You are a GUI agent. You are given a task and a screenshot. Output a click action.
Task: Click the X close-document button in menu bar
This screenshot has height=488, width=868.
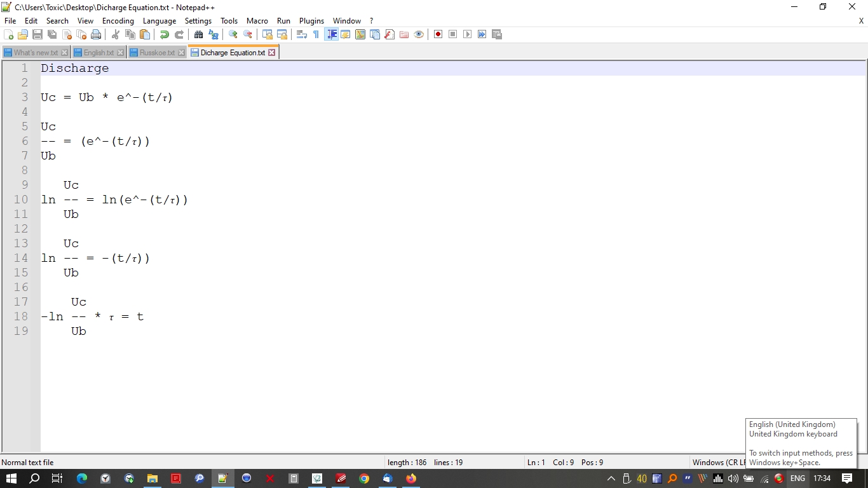coord(861,21)
